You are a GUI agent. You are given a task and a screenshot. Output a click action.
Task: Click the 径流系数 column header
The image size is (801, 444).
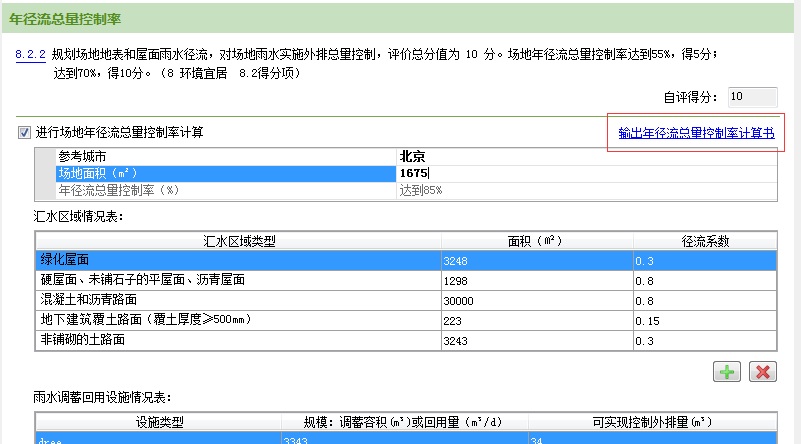tap(705, 241)
